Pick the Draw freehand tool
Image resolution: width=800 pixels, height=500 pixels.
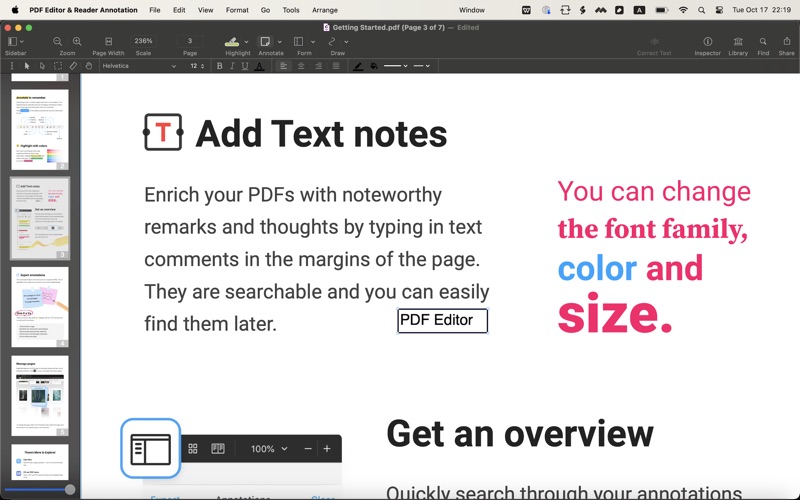332,41
